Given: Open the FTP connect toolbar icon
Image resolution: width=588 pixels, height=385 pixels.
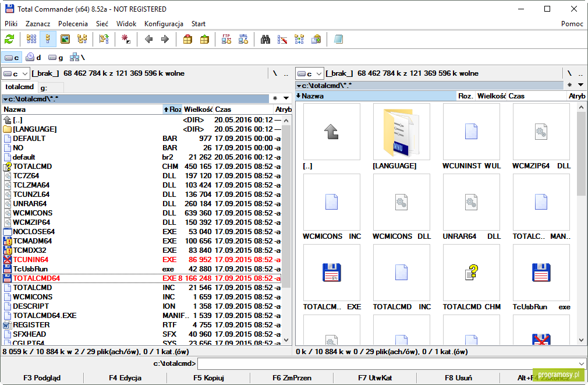Looking at the screenshot, I should [x=226, y=39].
